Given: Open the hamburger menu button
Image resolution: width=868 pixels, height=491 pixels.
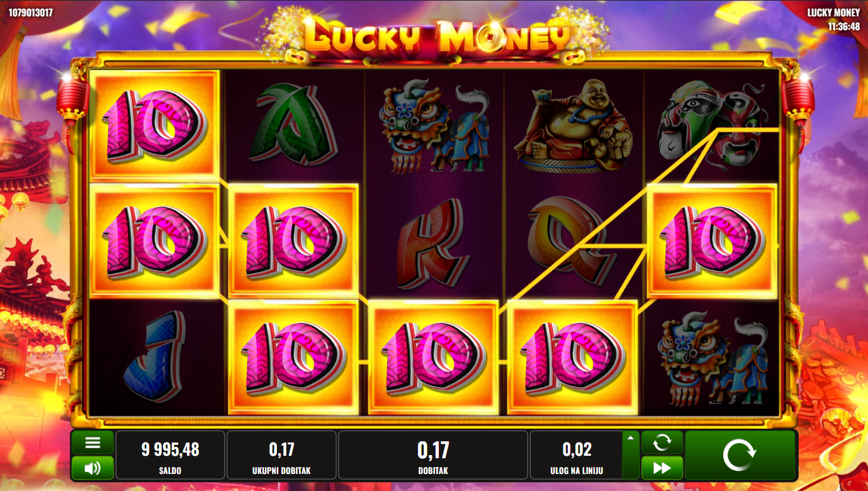Looking at the screenshot, I should point(93,443).
